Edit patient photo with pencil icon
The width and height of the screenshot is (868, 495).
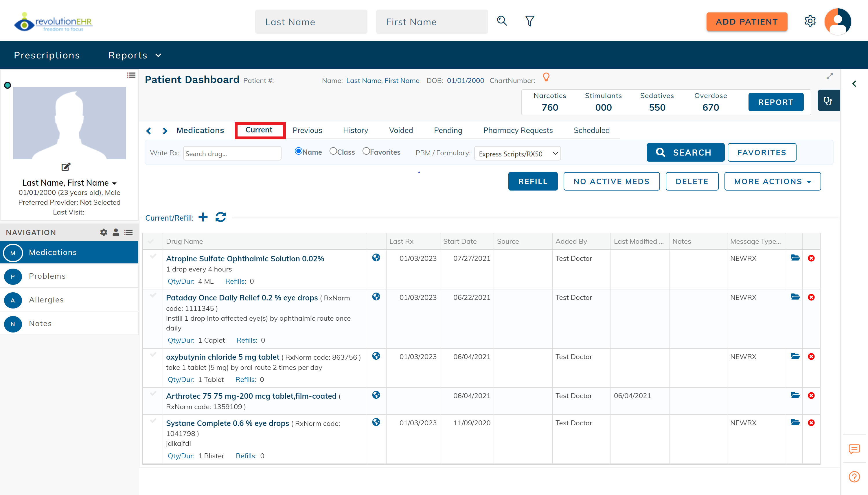pyautogui.click(x=66, y=167)
